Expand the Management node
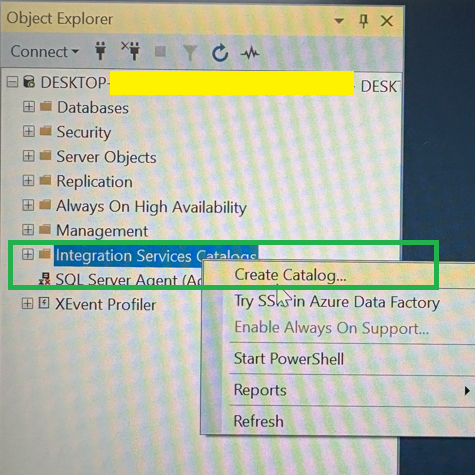The image size is (475, 475). [x=28, y=229]
